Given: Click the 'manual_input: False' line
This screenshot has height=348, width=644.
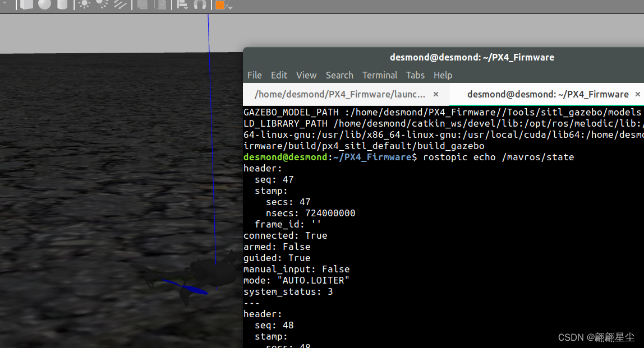Looking at the screenshot, I should tap(297, 269).
